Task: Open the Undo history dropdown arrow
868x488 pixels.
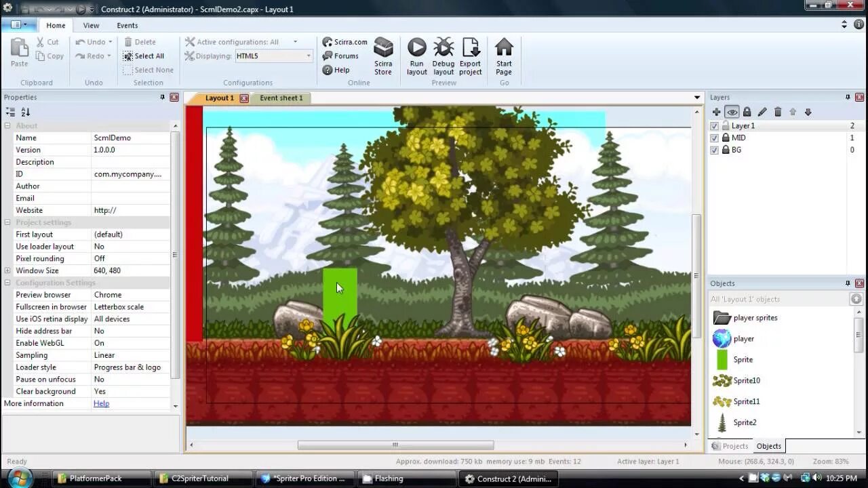Action: (x=110, y=42)
